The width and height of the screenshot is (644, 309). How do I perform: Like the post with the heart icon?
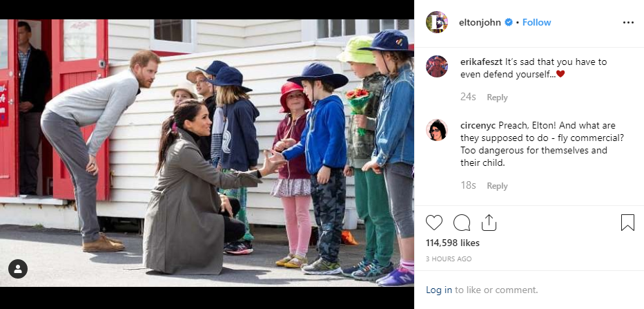tap(433, 223)
